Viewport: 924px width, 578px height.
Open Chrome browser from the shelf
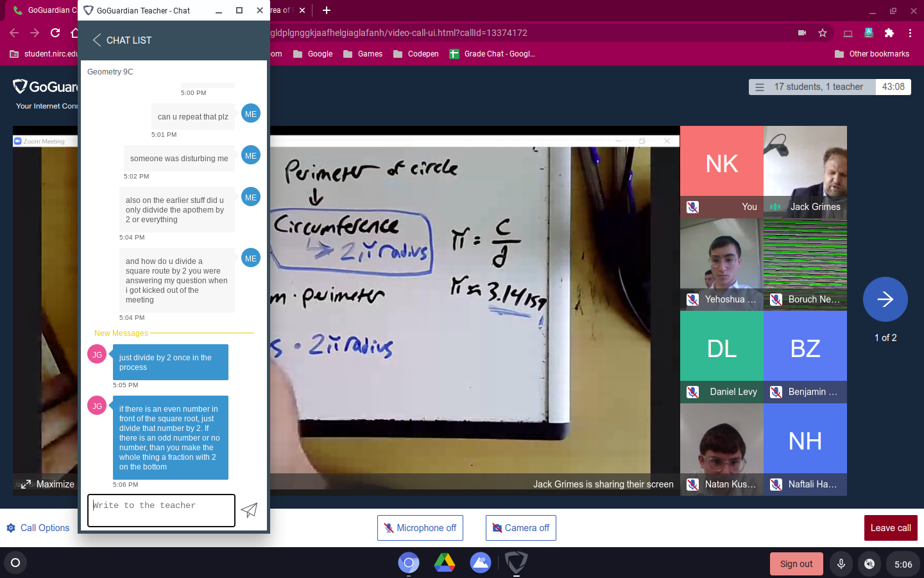(408, 563)
